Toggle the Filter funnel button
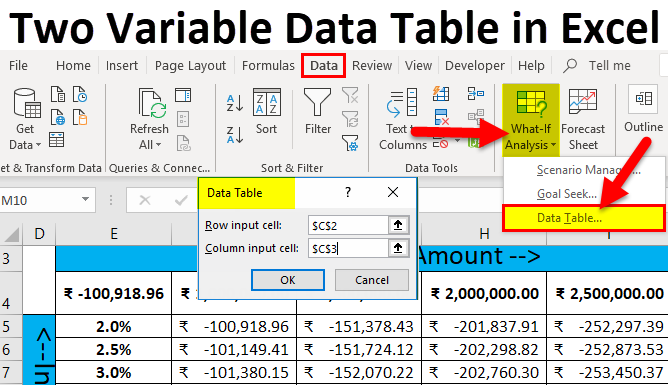The height and width of the screenshot is (385, 668). point(317,112)
